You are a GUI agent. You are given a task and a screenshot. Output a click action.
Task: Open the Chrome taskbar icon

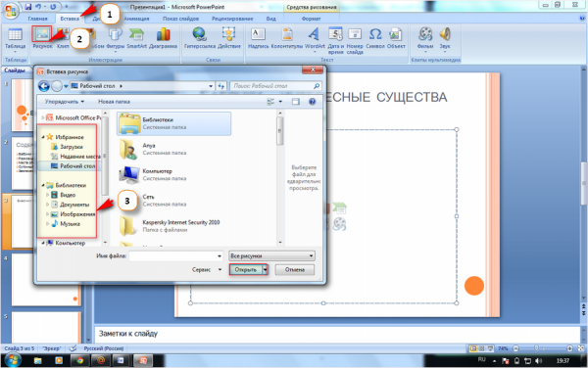(80, 360)
